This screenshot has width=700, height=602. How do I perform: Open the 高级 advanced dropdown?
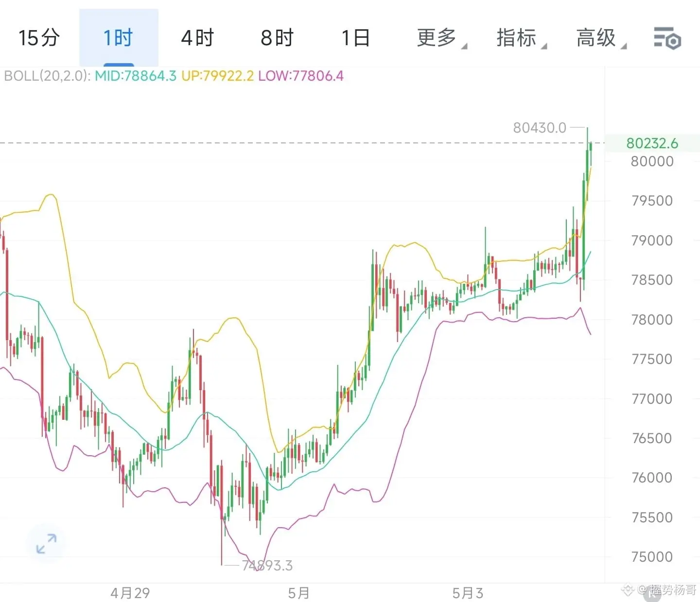click(601, 38)
